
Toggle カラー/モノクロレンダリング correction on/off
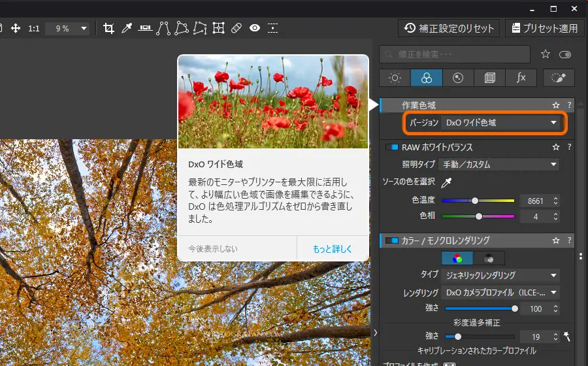click(x=391, y=241)
